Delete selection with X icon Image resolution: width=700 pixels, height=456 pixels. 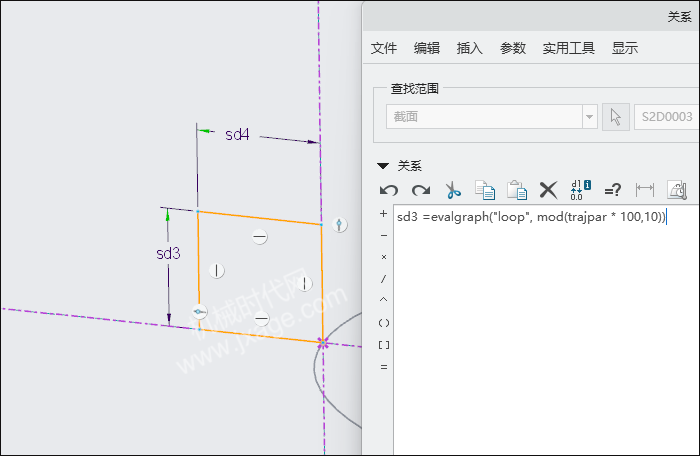click(x=548, y=190)
